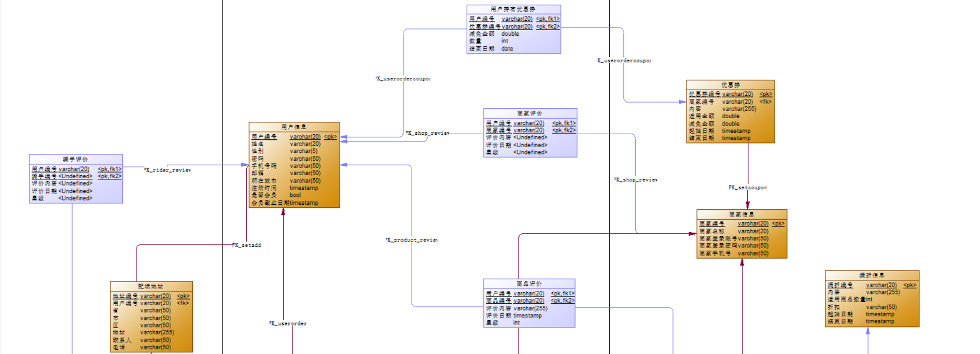Click the 满折信息 table header
Image resolution: width=980 pixels, height=354 pixels.
pos(872,275)
